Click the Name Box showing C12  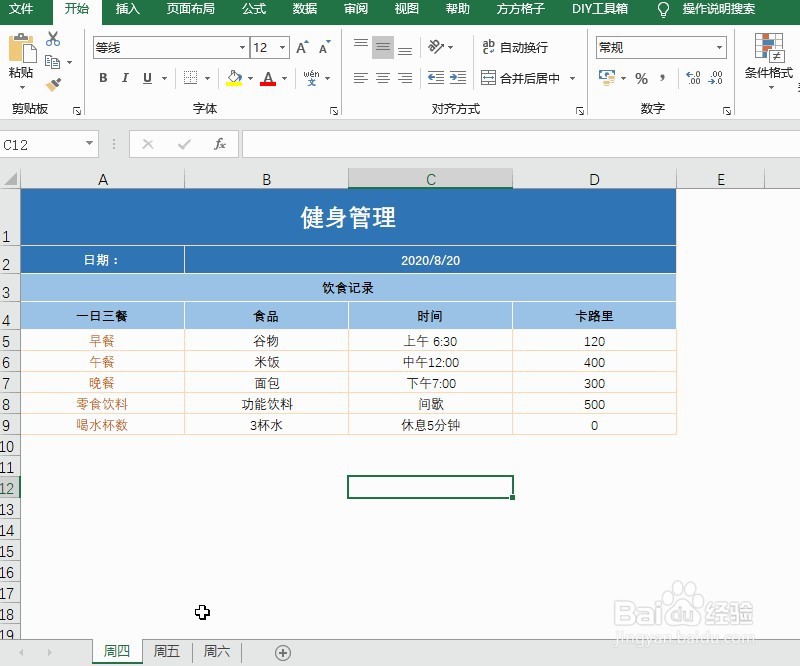(45, 143)
